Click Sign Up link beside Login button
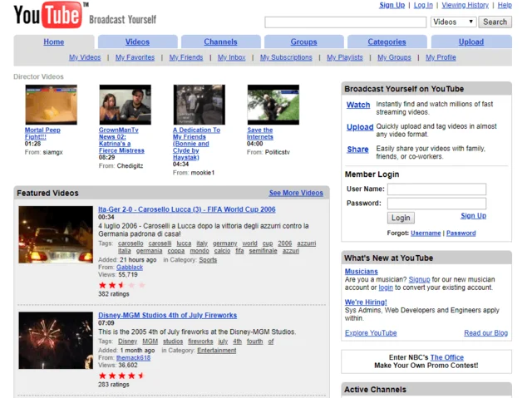 point(473,216)
